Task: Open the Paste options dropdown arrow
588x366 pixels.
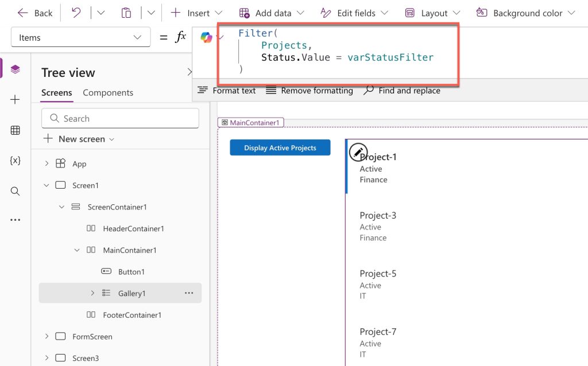Action: [x=151, y=13]
